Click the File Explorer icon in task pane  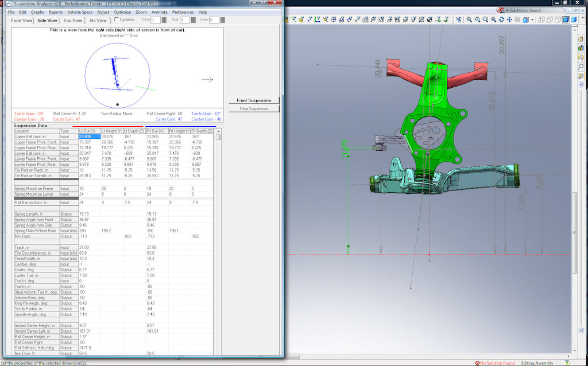coord(581,57)
